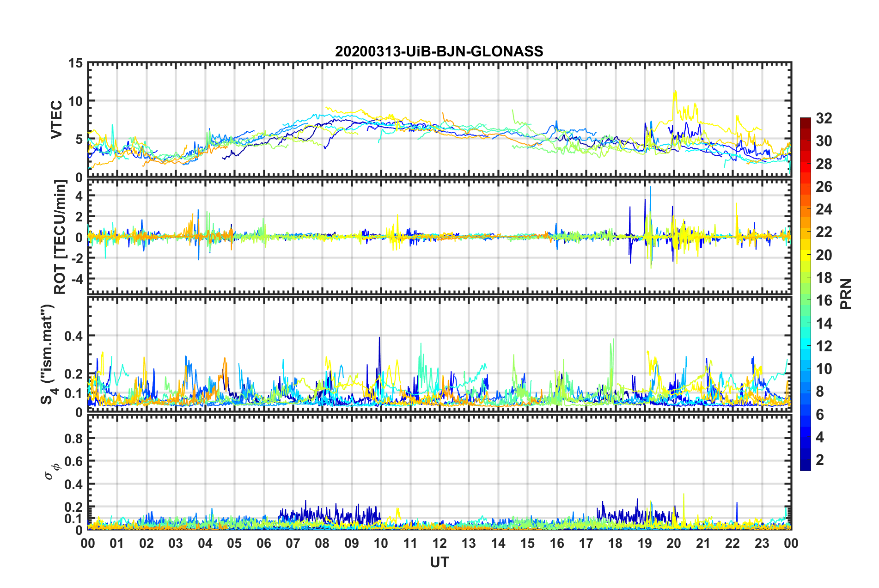Click the VTEC tick label 15

pyautogui.click(x=76, y=63)
